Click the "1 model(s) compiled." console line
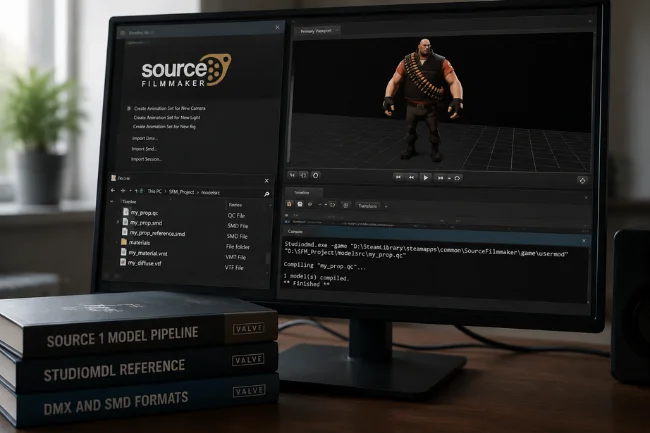 (x=316, y=278)
